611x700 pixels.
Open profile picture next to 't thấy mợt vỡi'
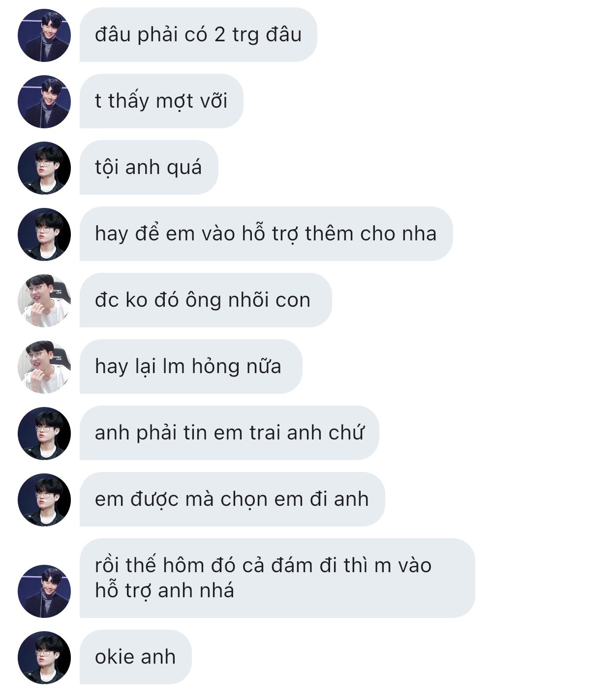[44, 102]
